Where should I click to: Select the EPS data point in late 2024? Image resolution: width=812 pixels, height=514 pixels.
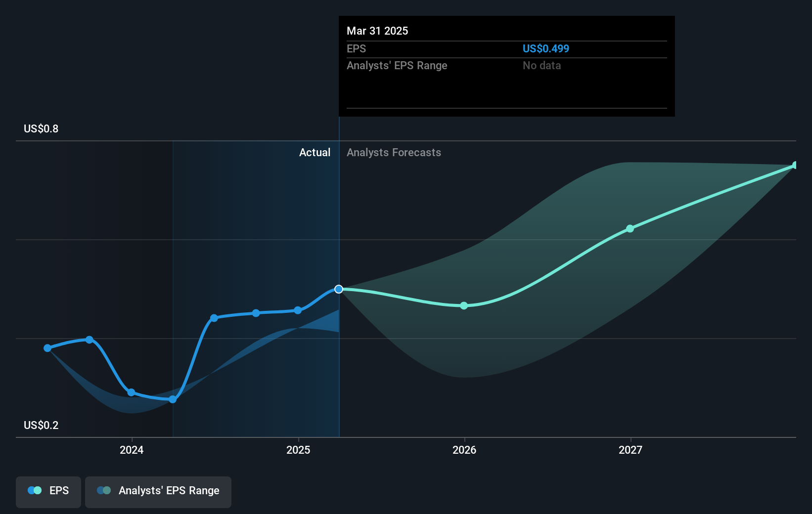pyautogui.click(x=256, y=313)
